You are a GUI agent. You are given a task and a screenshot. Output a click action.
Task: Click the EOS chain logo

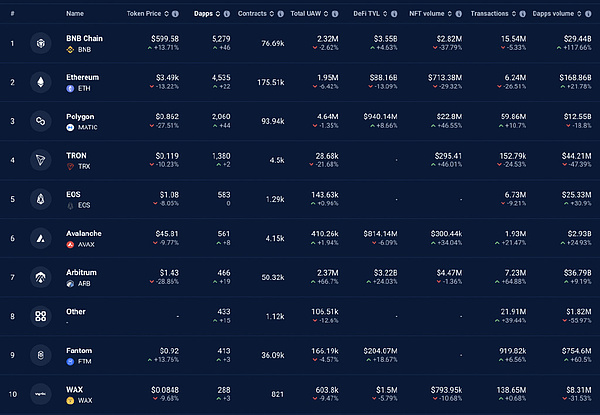(40, 199)
